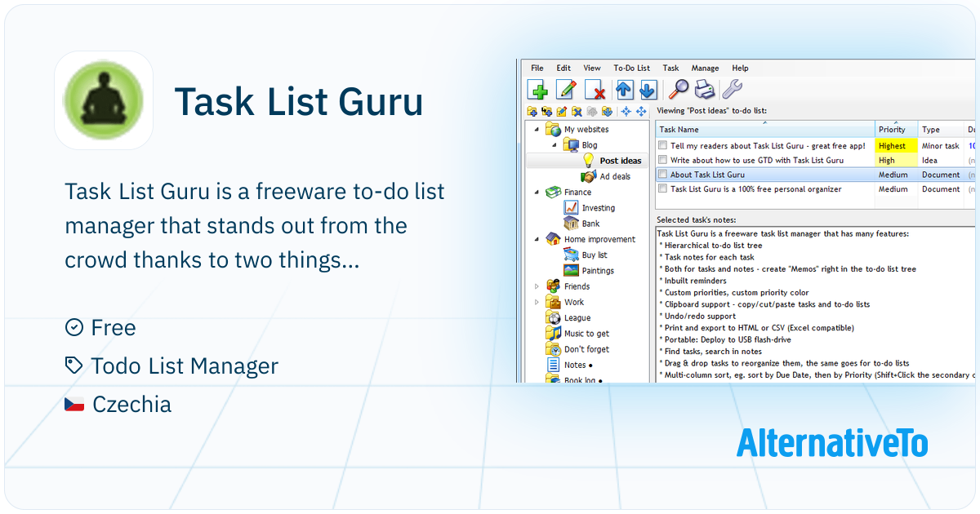Open the To-Do List menu
Screen dimensions: 980x514
632,68
